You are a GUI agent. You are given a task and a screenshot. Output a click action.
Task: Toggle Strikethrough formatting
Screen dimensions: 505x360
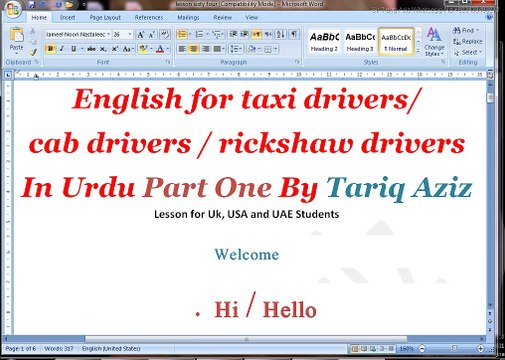pyautogui.click(x=91, y=49)
